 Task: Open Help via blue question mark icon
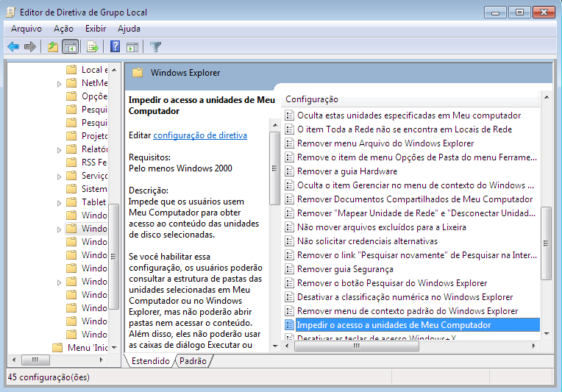pos(115,46)
